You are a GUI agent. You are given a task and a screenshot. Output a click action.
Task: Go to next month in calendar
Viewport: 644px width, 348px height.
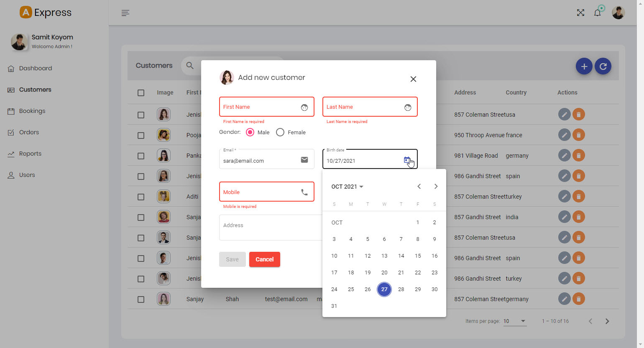[x=436, y=187]
